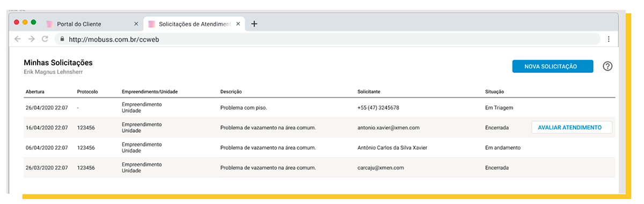This screenshot has height=204, width=644.
Task: Click the email antonio.xavier@xmen.com
Action: tap(389, 128)
